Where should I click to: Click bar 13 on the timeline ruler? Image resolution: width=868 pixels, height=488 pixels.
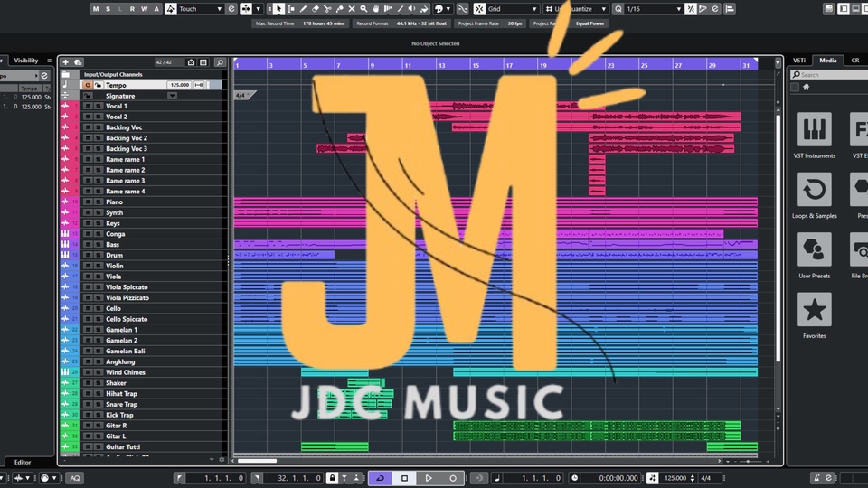pyautogui.click(x=442, y=65)
